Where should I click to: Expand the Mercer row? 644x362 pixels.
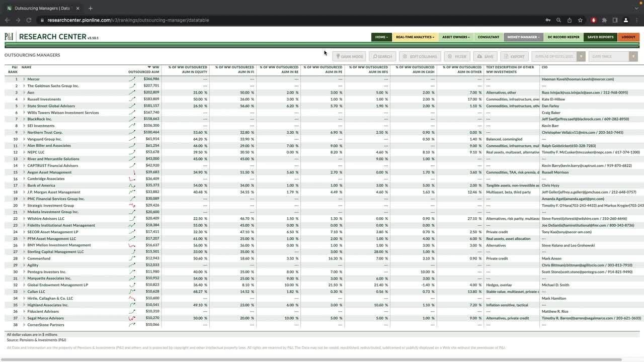coord(24,79)
